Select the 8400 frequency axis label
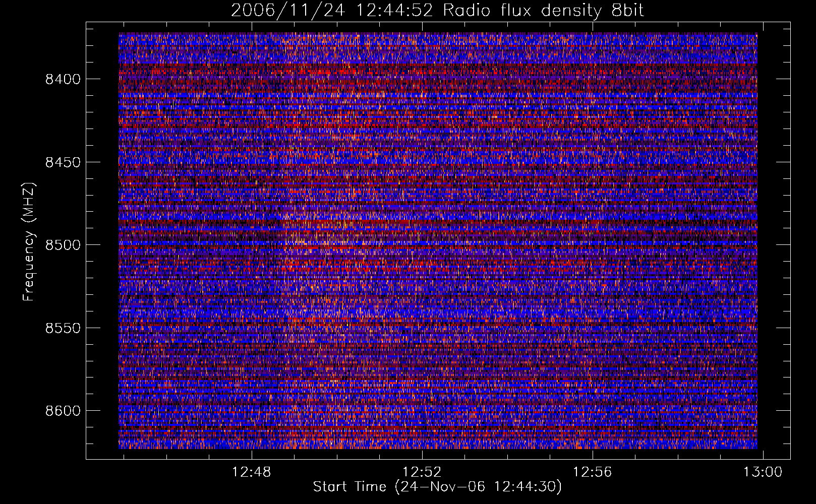The image size is (816, 504). 63,79
